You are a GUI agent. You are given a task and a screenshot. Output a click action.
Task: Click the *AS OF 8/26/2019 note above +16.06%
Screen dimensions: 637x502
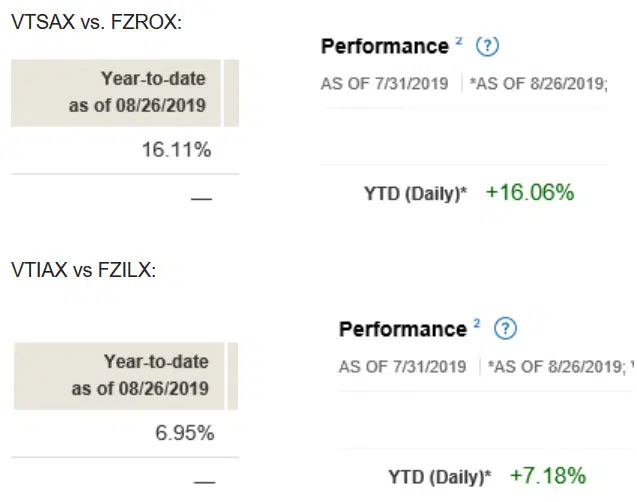coord(538,83)
